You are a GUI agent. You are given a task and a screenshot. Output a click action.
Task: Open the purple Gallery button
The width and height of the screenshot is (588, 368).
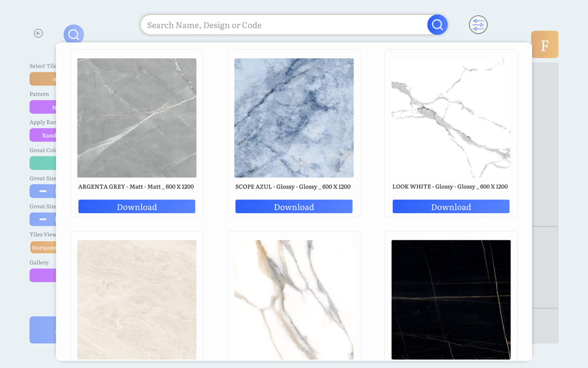click(43, 275)
